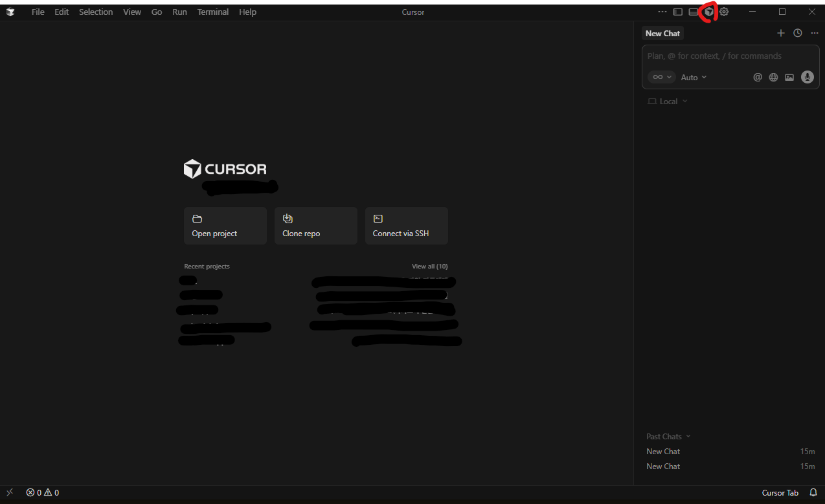This screenshot has height=504, width=825.
Task: Click the Cursor app logo in title bar
Action: (x=10, y=12)
